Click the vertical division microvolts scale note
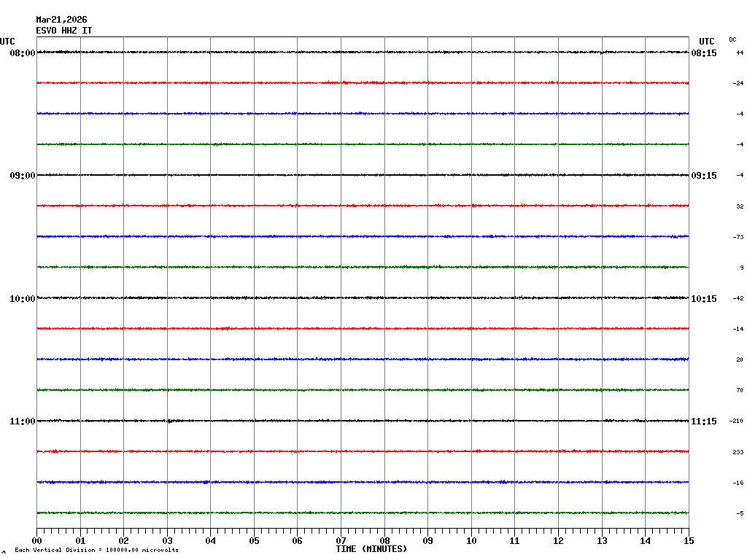747x560 pixels. pyautogui.click(x=96, y=550)
